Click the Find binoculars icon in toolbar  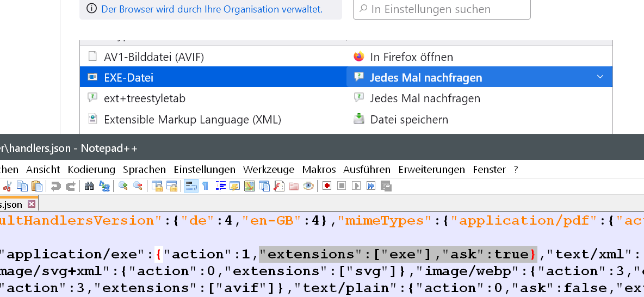click(x=89, y=186)
